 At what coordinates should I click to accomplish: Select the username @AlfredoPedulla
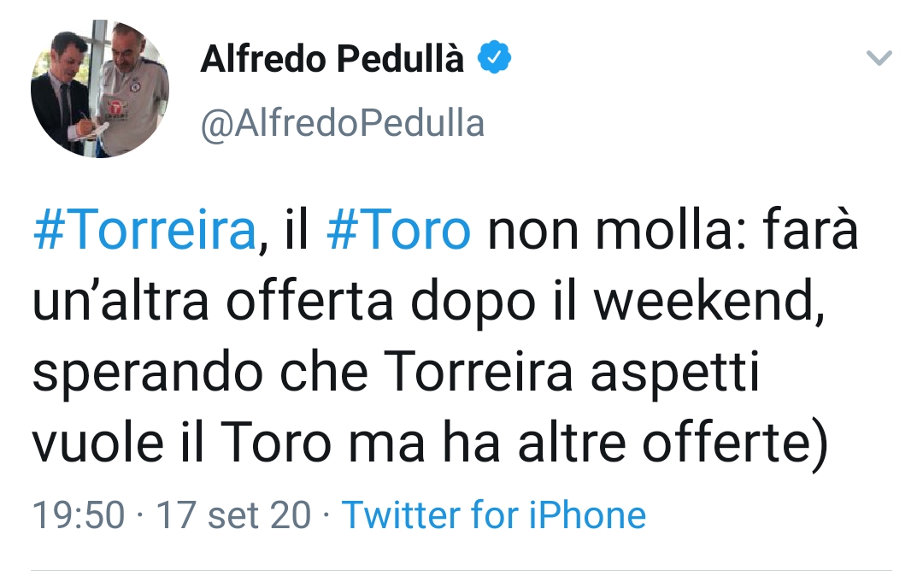coord(342,122)
